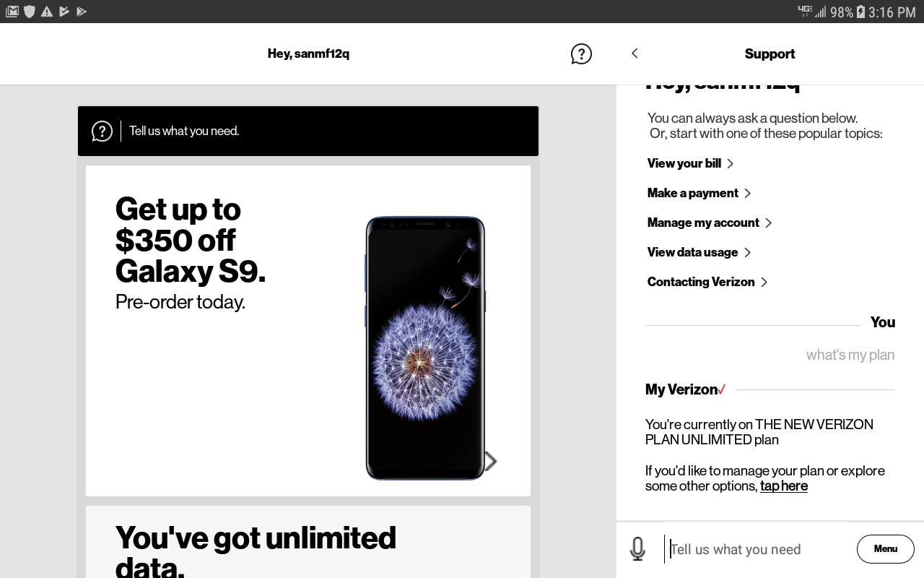This screenshot has width=924, height=578.
Task: Tap the battery indicator in status bar
Action: [x=860, y=12]
